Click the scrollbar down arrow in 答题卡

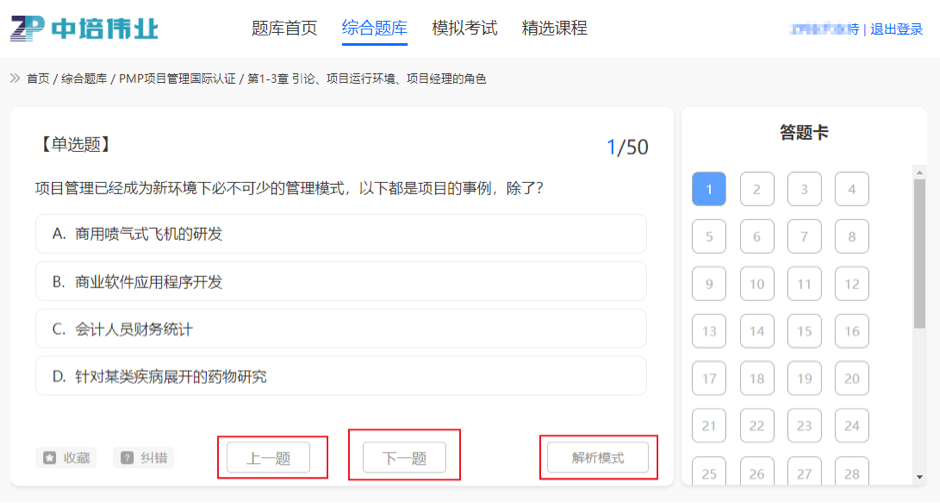tap(920, 476)
